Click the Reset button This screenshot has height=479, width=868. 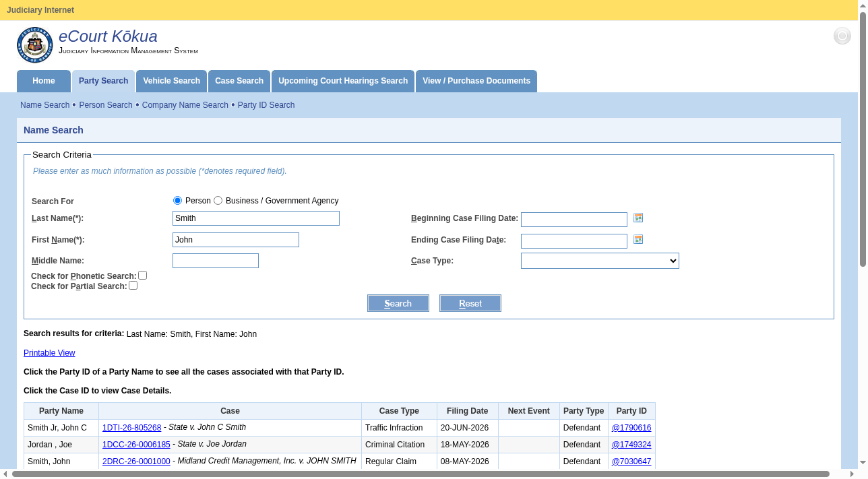pos(470,303)
